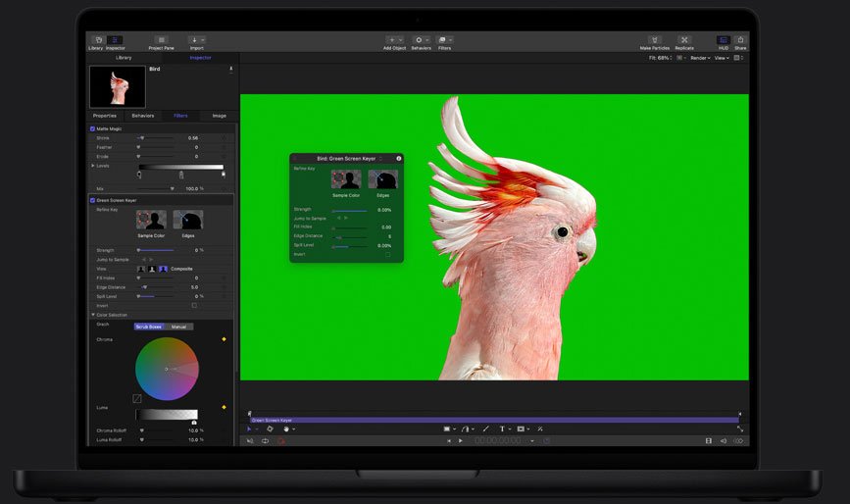Viewport: 850px width, 504px height.
Task: Disable the Matte Magic filter checkbox
Action: tap(92, 129)
